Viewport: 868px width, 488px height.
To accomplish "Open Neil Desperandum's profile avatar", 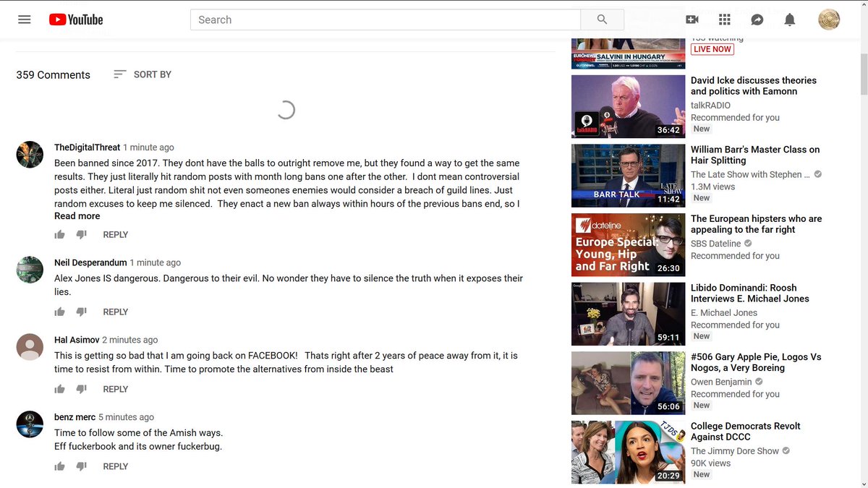I will coord(30,270).
